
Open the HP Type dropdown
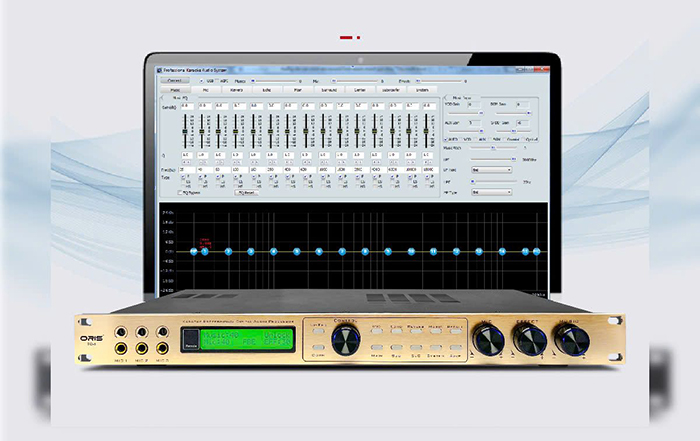[492, 192]
